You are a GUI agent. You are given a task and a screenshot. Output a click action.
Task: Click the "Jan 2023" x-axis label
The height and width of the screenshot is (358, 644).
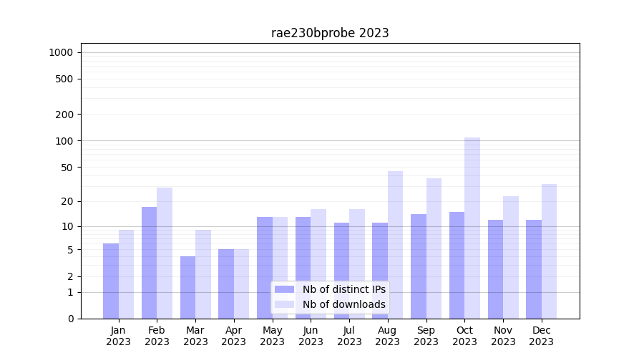click(x=119, y=336)
